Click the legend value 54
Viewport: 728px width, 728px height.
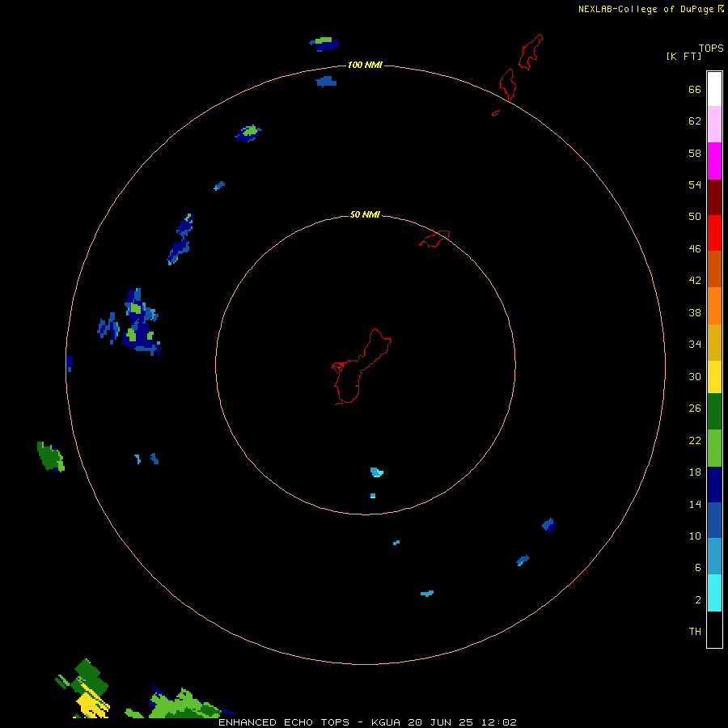click(x=695, y=184)
